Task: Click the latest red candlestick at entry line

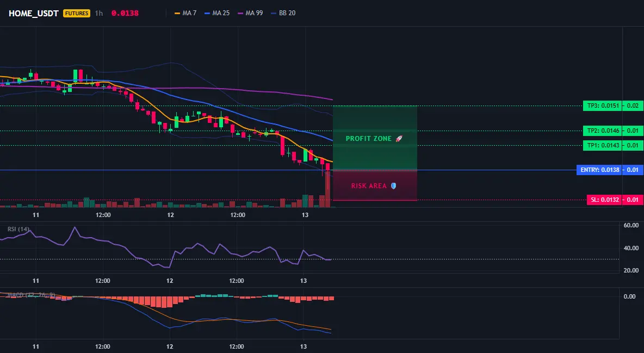Action: (x=327, y=168)
